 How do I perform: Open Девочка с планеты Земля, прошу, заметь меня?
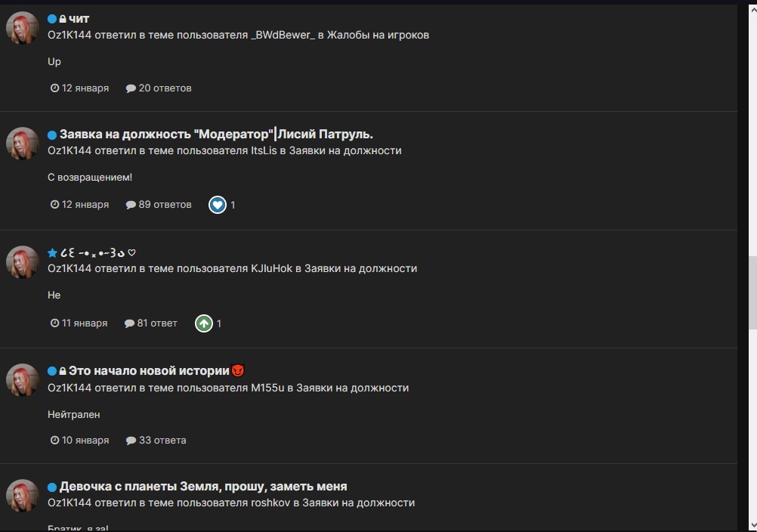coord(203,486)
